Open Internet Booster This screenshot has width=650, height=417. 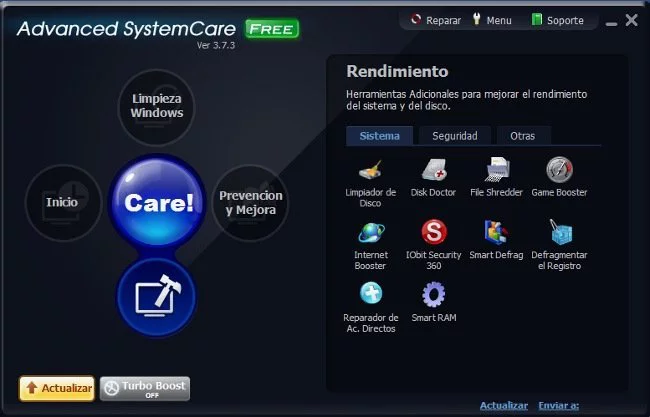point(370,234)
